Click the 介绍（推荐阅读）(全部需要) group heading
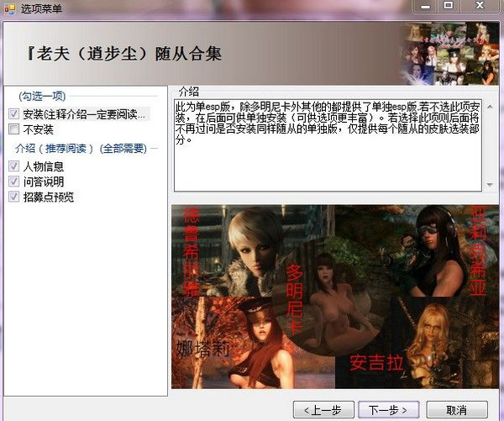Screen dimensions: 504x421 pyautogui.click(x=81, y=148)
